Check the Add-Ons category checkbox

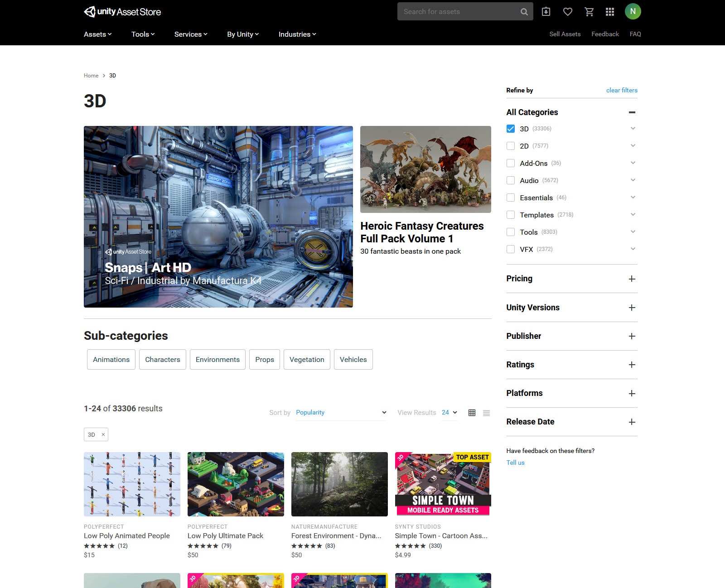(x=511, y=163)
